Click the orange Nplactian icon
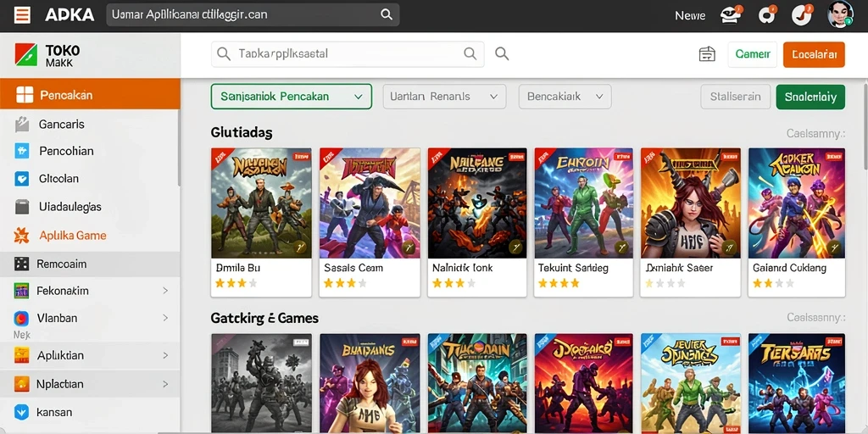 (21, 384)
